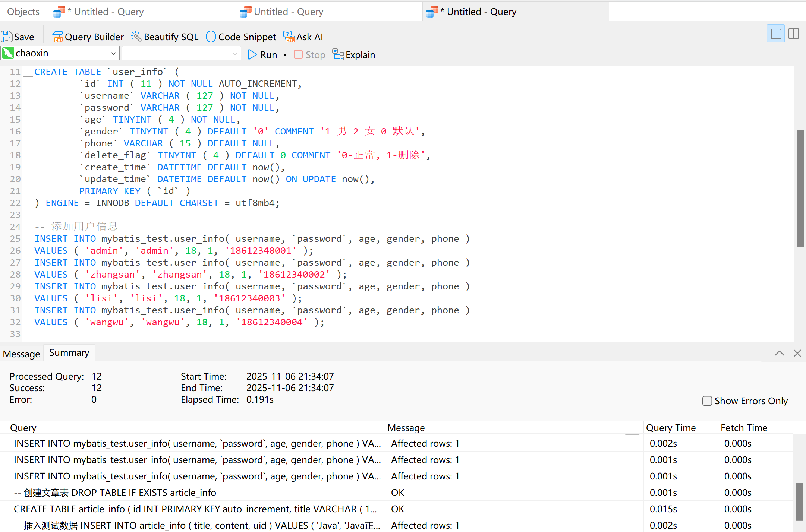This screenshot has width=806, height=532.
Task: Close the results panel
Action: tap(797, 353)
